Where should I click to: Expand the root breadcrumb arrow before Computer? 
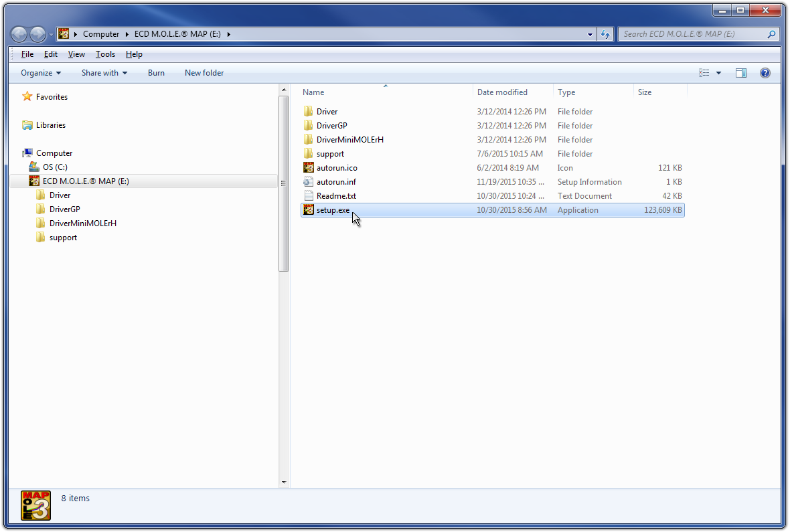(76, 34)
